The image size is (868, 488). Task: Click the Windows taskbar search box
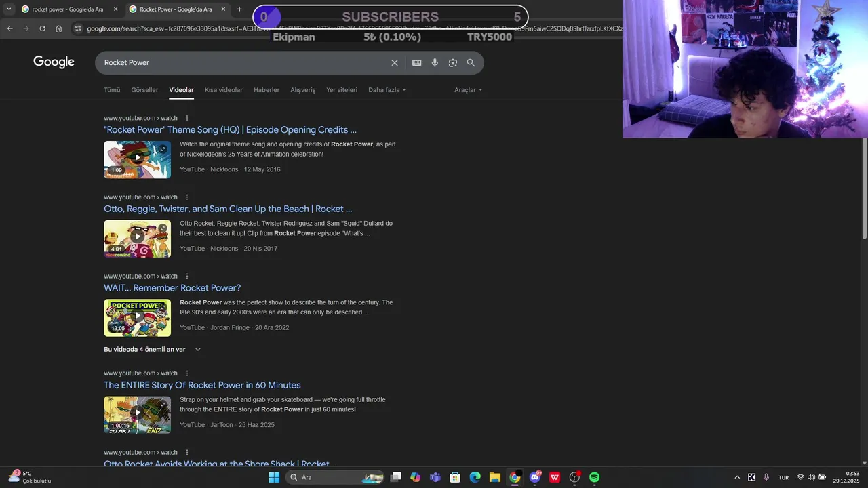point(334,477)
